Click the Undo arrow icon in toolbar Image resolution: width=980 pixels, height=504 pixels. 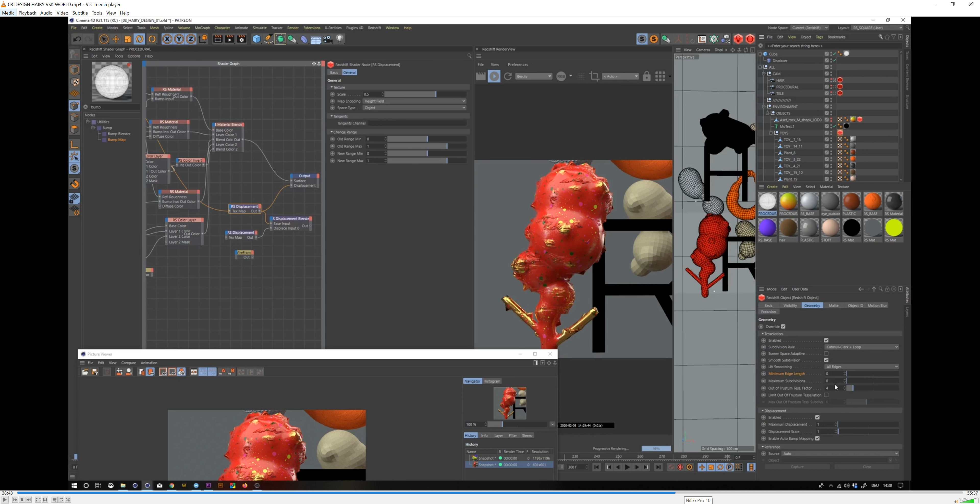pyautogui.click(x=77, y=39)
